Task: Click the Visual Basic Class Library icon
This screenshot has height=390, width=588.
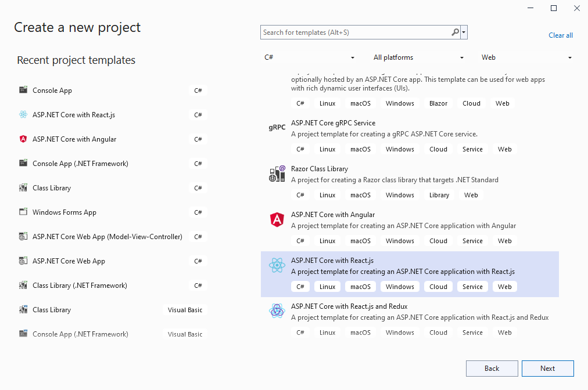Action: [23, 309]
